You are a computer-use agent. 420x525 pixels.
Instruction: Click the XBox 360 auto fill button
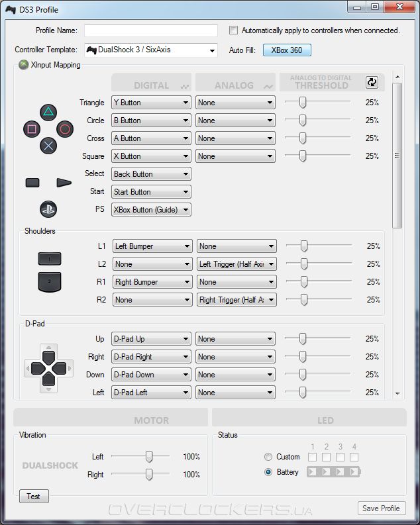click(287, 50)
